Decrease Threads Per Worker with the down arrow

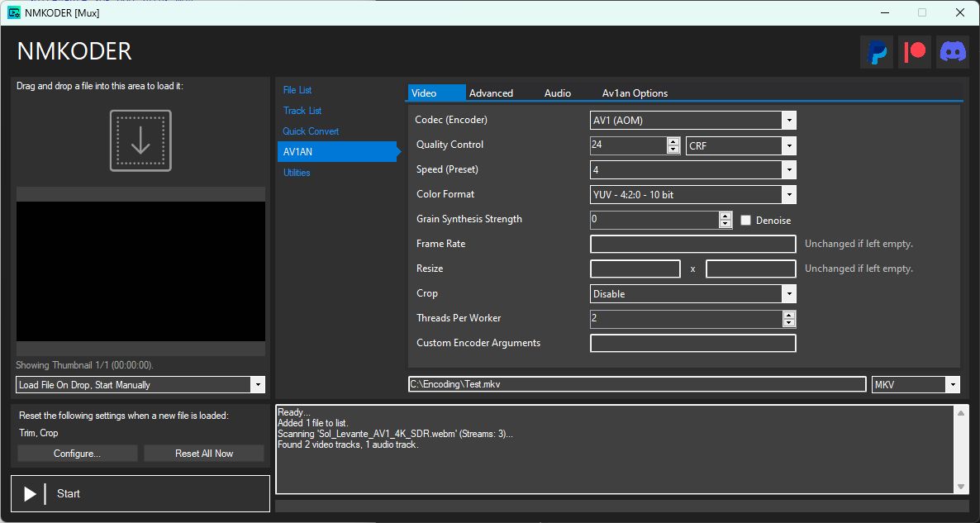(x=789, y=322)
